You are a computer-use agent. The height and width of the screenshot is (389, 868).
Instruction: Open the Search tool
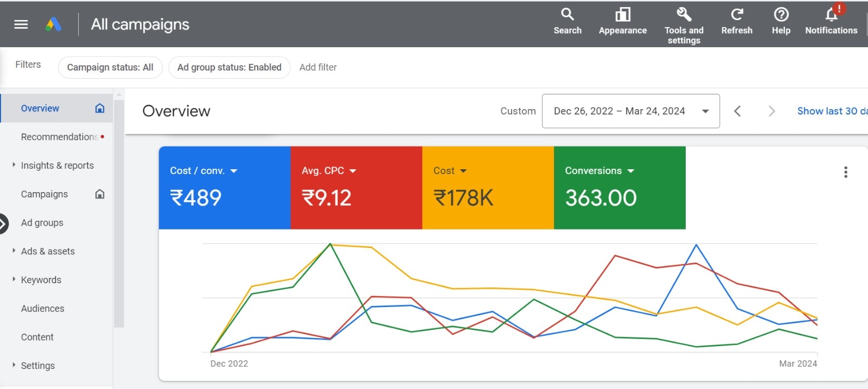[x=567, y=22]
